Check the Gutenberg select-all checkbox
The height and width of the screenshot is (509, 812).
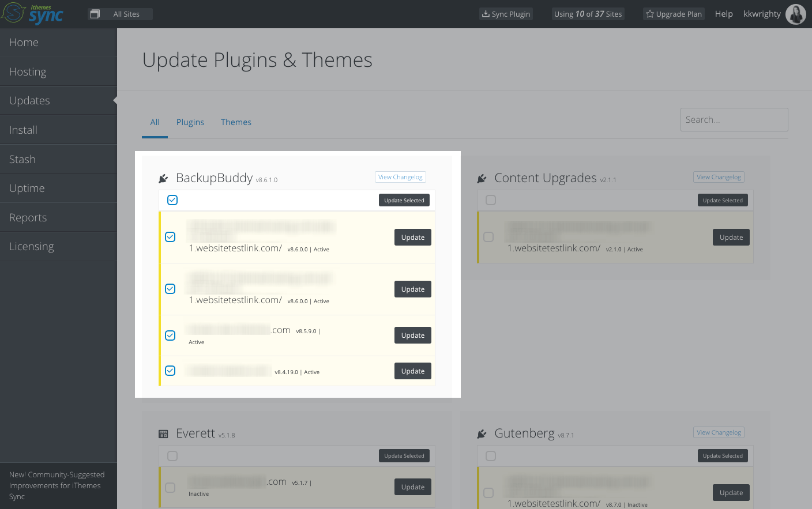(491, 456)
